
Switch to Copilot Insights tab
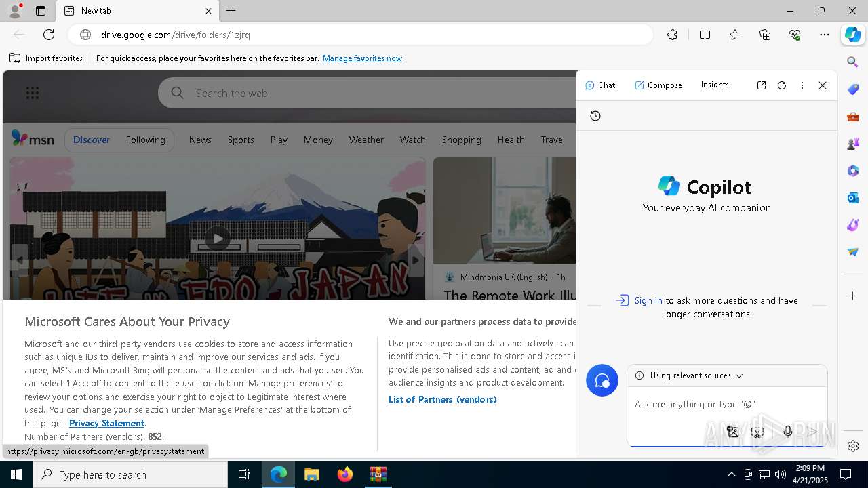click(715, 85)
